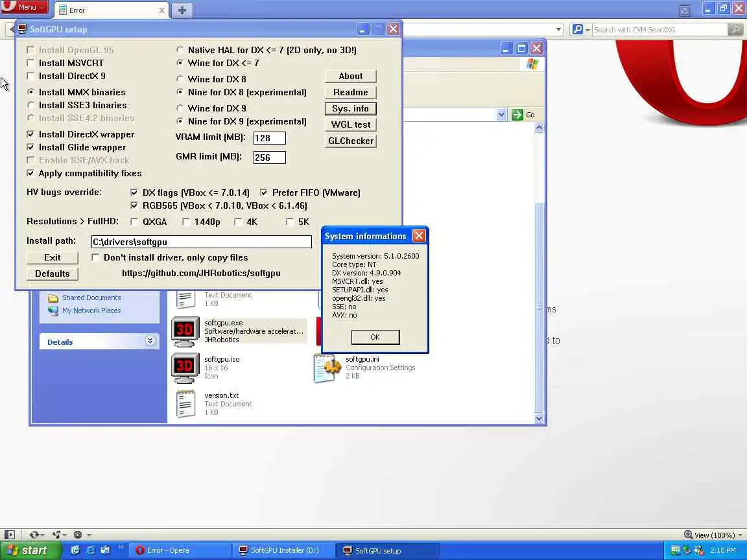Image resolution: width=747 pixels, height=560 pixels.
Task: Select the softgpu.ico file icon
Action: pos(185,367)
